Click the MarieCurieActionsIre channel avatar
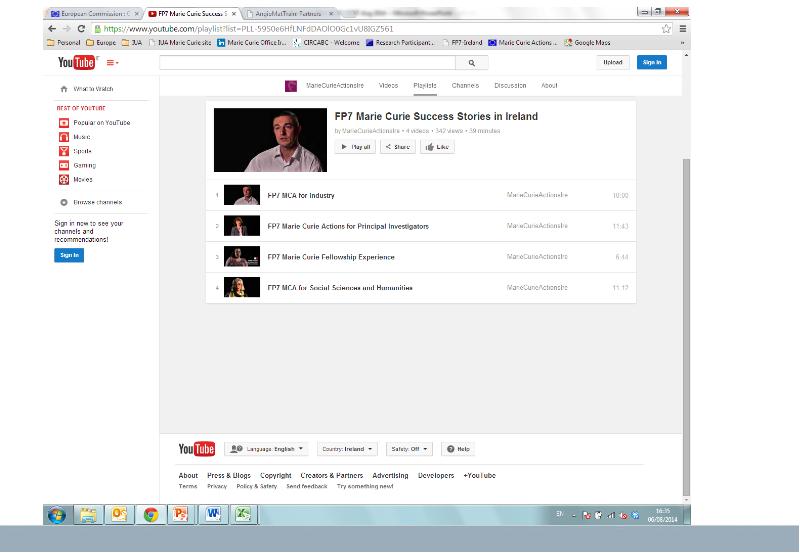 [x=291, y=86]
